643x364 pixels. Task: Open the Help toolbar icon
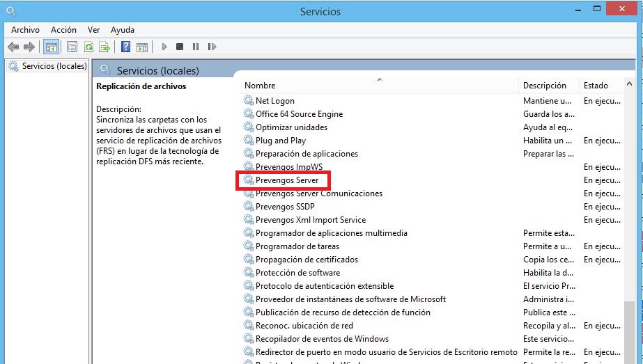[125, 47]
